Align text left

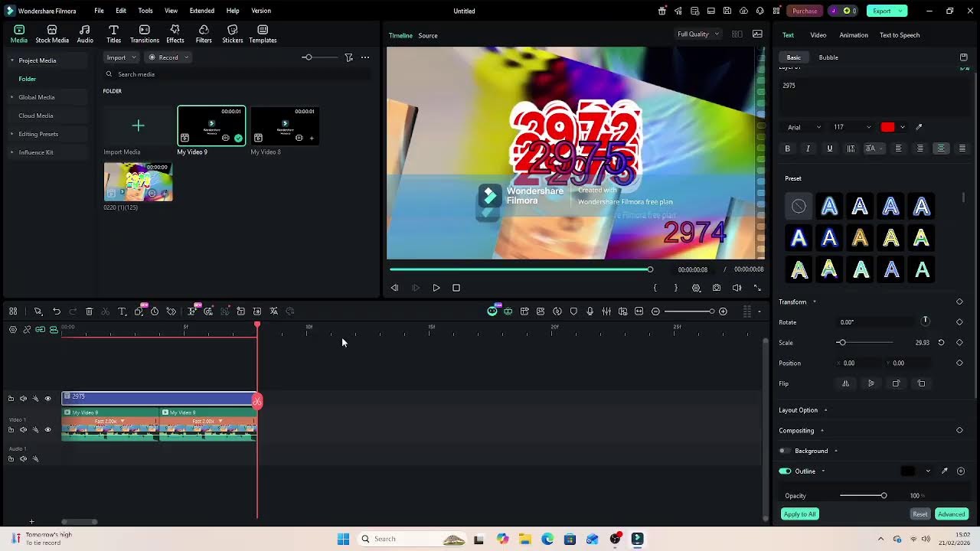tap(898, 148)
